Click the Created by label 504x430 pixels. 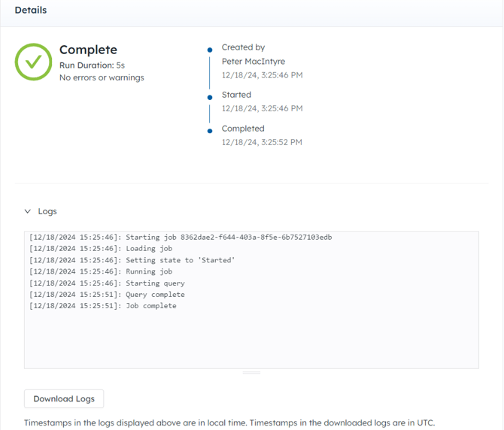click(243, 47)
